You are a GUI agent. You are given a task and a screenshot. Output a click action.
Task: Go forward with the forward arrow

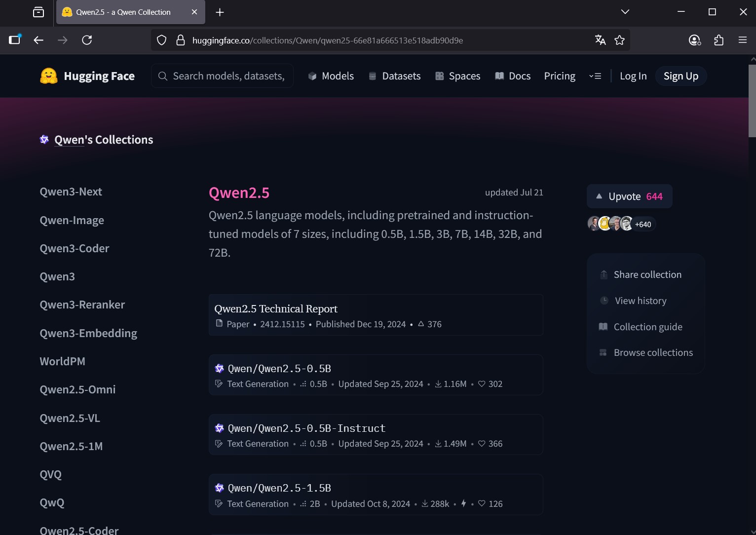pos(63,40)
